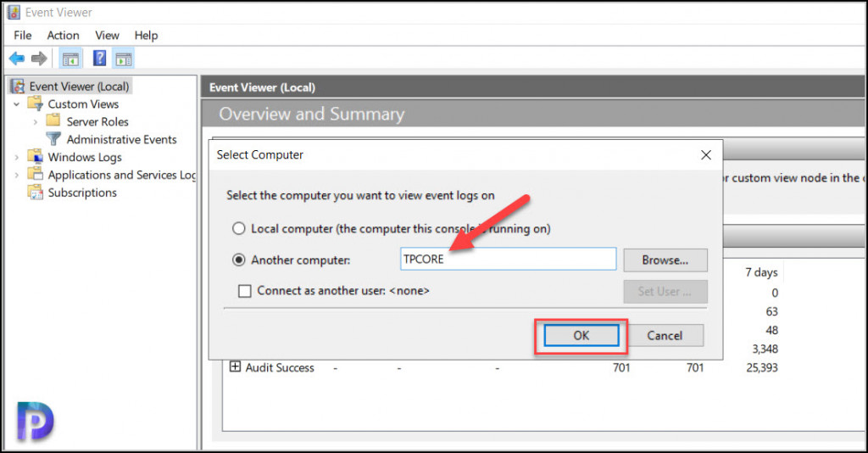Viewport: 868px width, 453px height.
Task: Select the Local computer radio button
Action: [238, 229]
